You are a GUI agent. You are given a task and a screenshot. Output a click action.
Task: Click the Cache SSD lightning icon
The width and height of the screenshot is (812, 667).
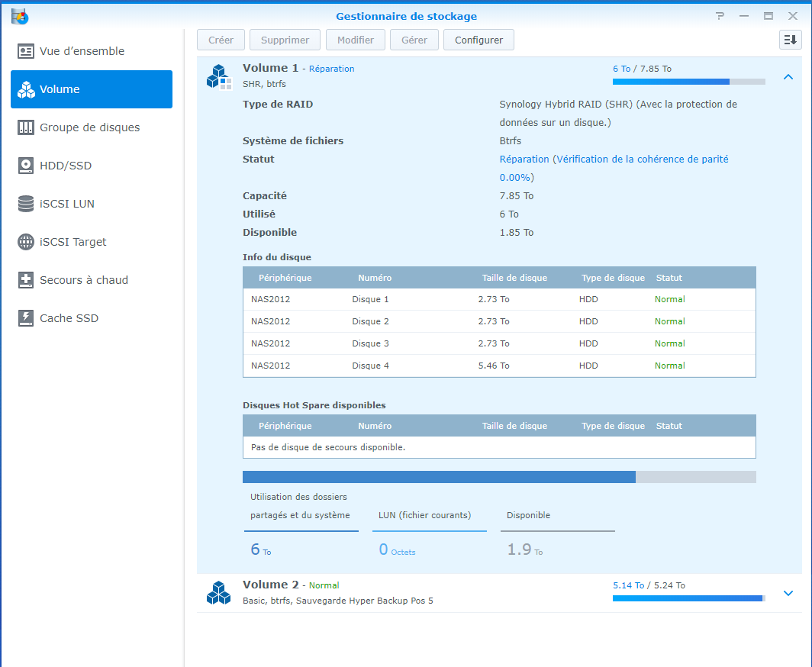[27, 318]
